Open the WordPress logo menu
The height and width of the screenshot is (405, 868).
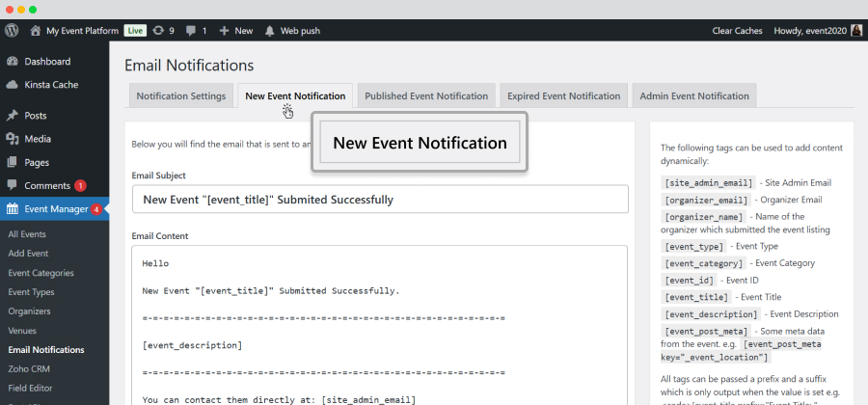click(12, 31)
